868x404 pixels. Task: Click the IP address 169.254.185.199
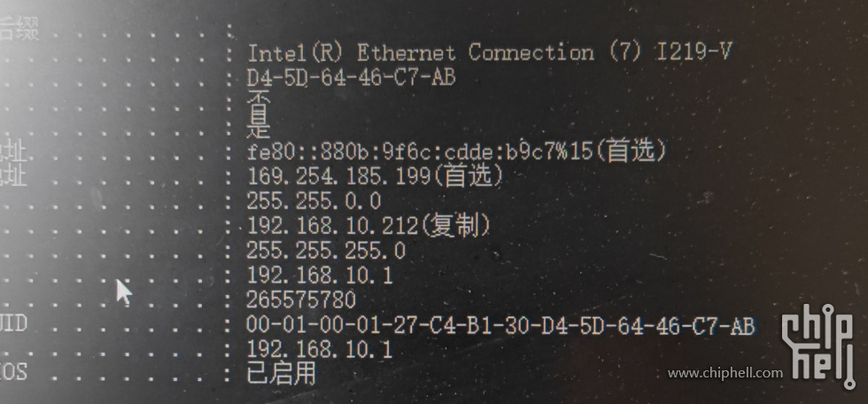point(338,176)
